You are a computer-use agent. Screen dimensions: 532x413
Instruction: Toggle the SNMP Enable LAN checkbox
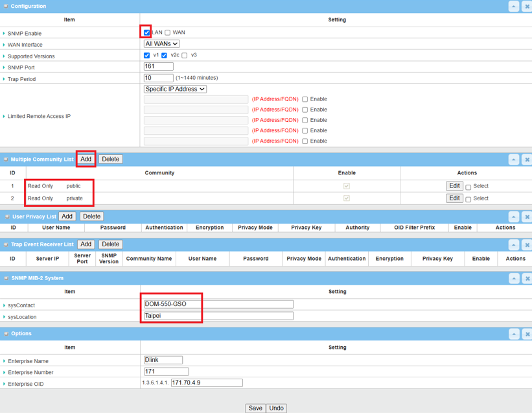pyautogui.click(x=147, y=32)
